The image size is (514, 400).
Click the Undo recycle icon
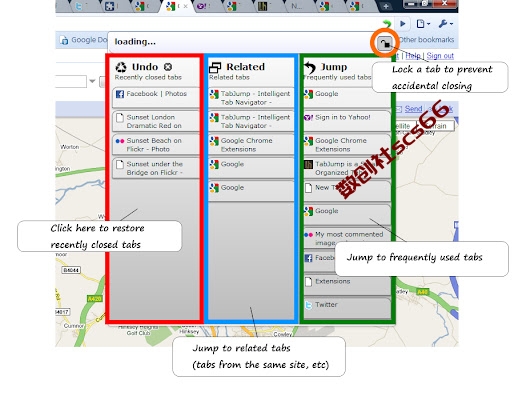[x=121, y=67]
